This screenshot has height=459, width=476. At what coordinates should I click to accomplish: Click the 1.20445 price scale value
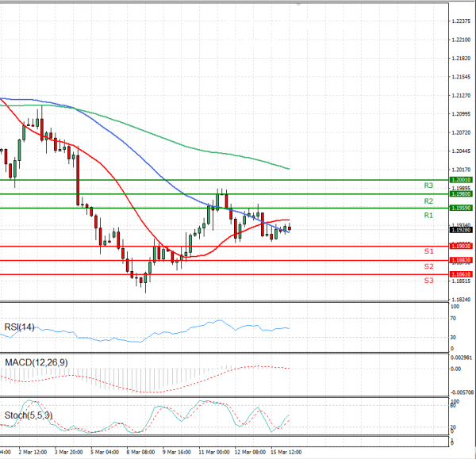[461, 151]
